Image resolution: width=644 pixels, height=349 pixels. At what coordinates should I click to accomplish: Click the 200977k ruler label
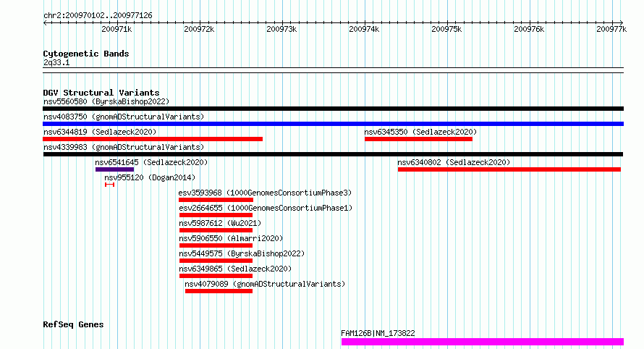(611, 29)
